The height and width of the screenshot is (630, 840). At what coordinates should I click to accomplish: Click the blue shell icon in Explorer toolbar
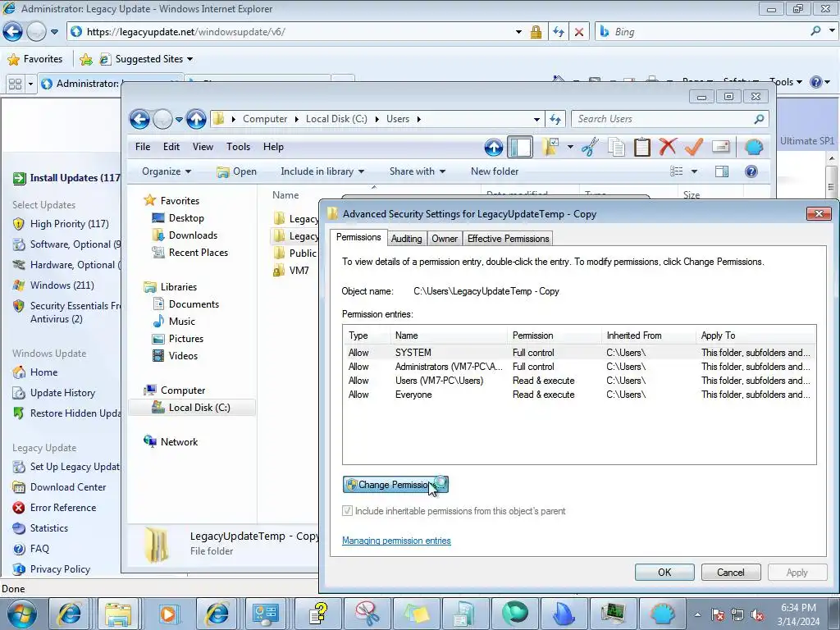(754, 147)
